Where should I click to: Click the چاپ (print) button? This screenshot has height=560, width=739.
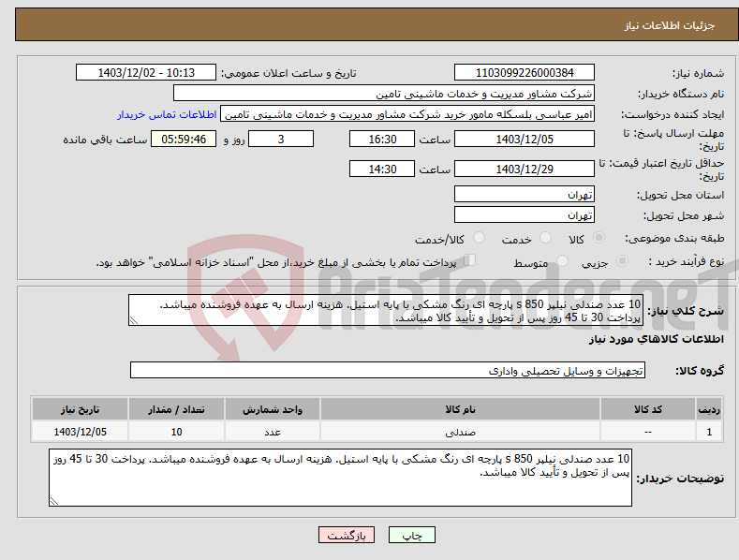tap(411, 535)
